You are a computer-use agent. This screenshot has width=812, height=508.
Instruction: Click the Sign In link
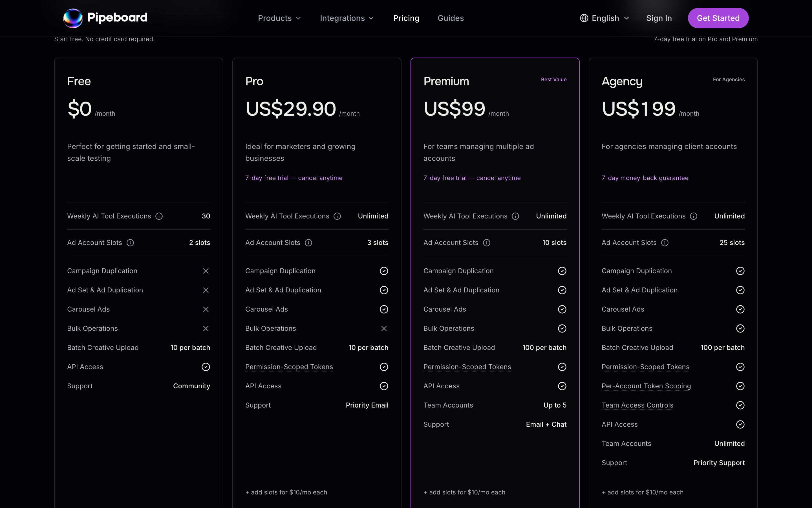659,18
